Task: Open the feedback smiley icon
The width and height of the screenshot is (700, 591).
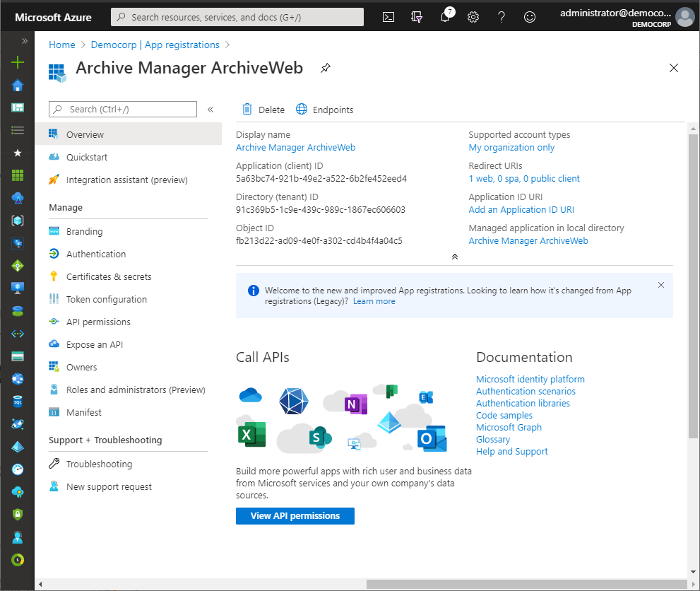Action: tap(530, 17)
